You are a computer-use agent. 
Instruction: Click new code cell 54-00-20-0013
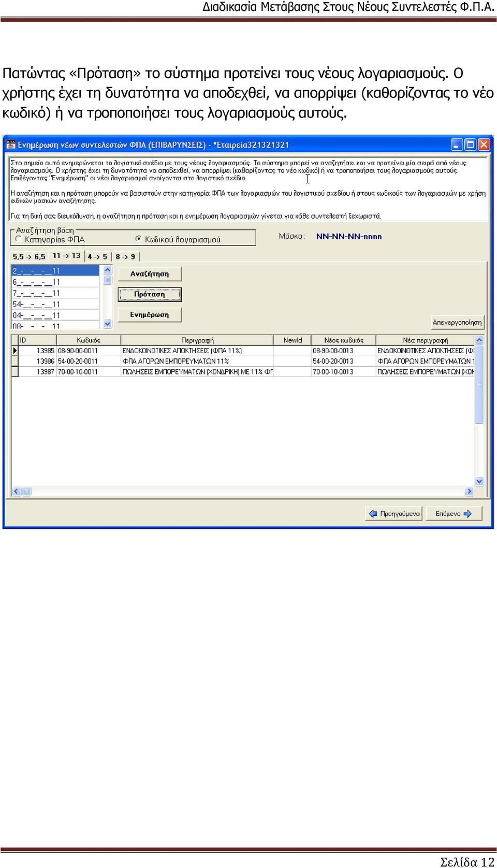[344, 361]
